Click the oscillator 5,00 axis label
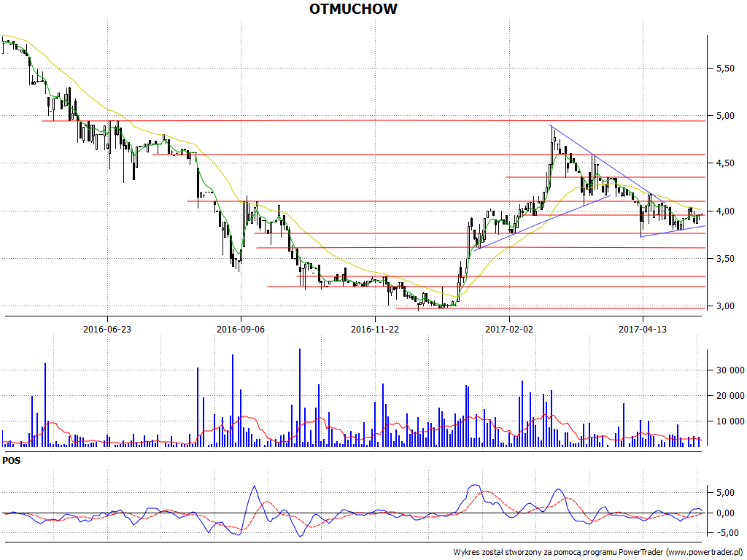Image resolution: width=747 pixels, height=560 pixels. tap(725, 493)
